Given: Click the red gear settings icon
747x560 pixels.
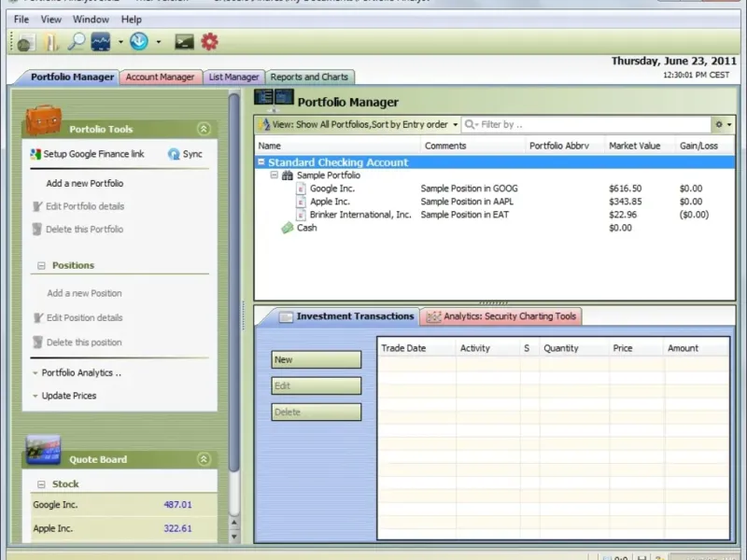Looking at the screenshot, I should coord(209,42).
